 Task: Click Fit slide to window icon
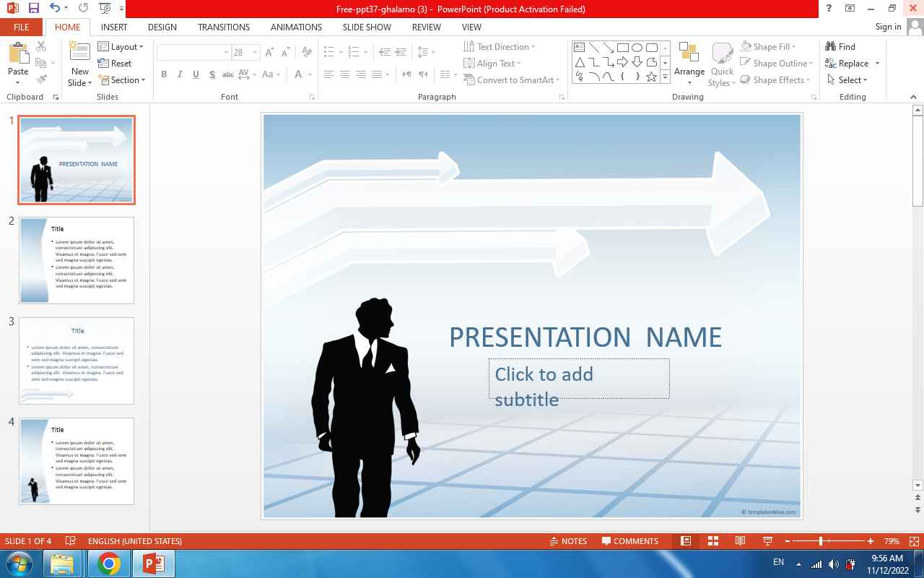click(914, 541)
